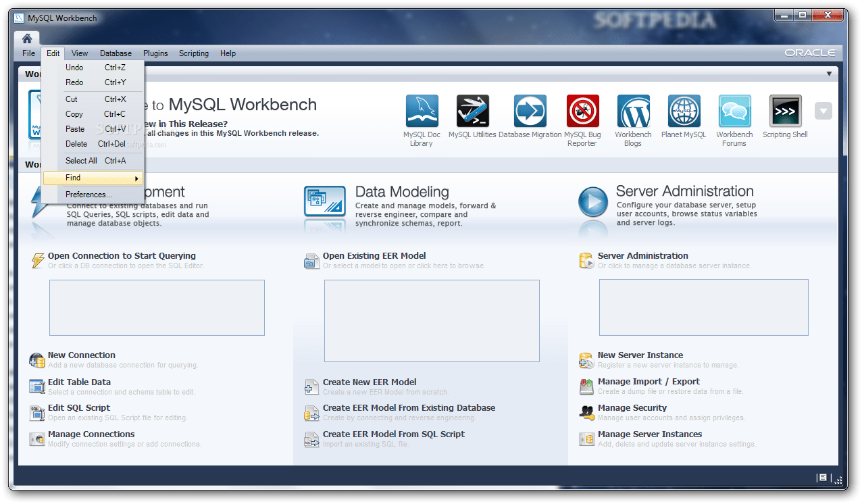Click the Edit Table Data icon

click(x=37, y=386)
